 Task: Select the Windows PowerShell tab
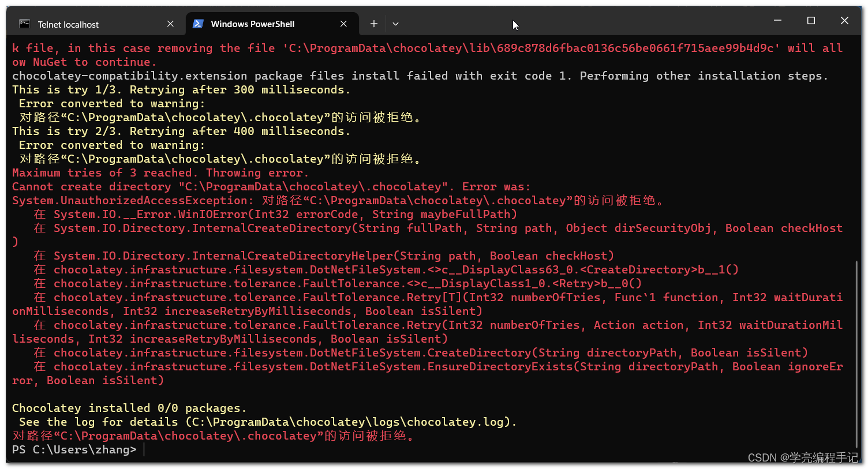click(x=272, y=24)
